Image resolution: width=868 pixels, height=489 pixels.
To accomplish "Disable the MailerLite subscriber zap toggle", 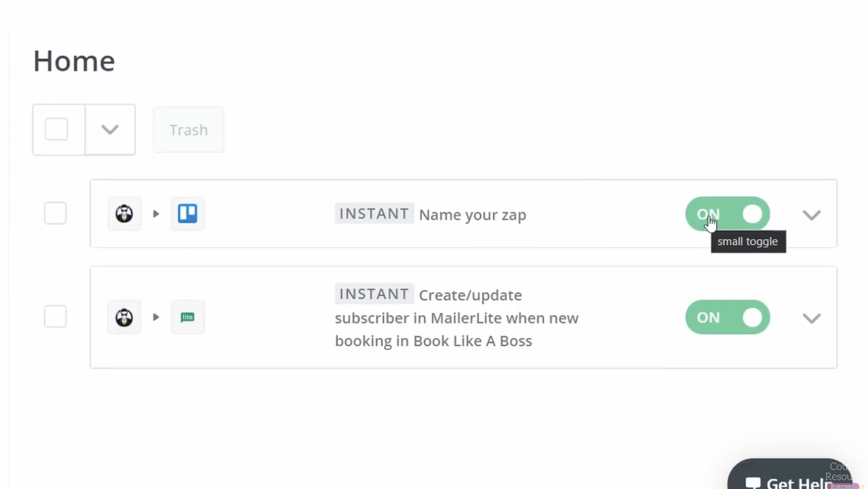I will click(x=728, y=317).
